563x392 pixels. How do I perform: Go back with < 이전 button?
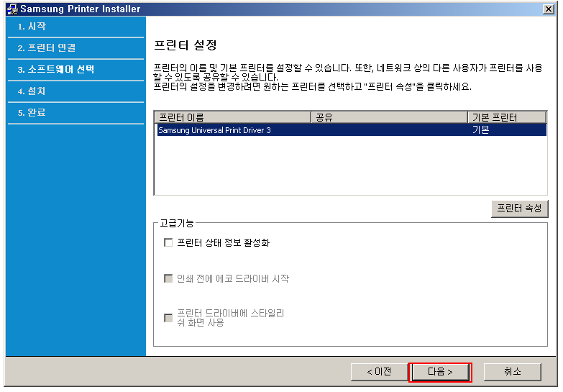point(379,372)
